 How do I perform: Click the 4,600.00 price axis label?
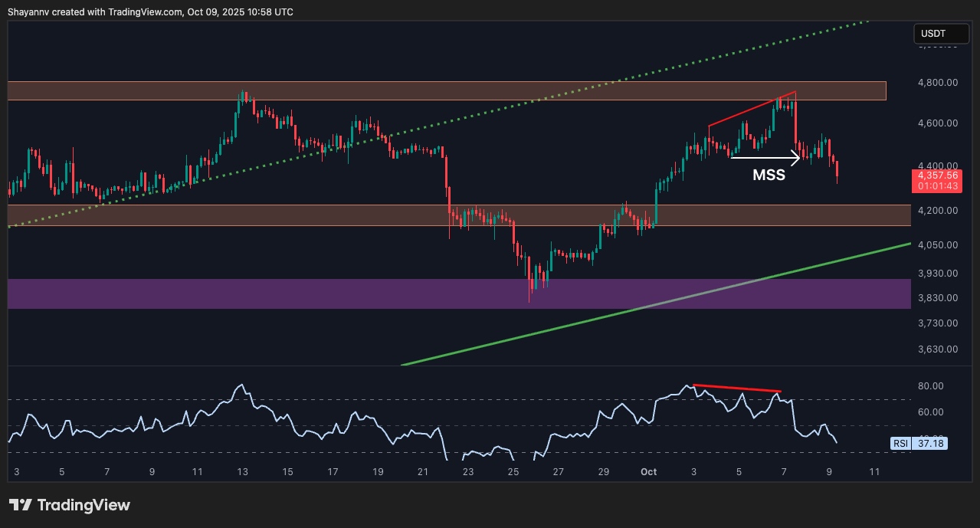pyautogui.click(x=936, y=123)
